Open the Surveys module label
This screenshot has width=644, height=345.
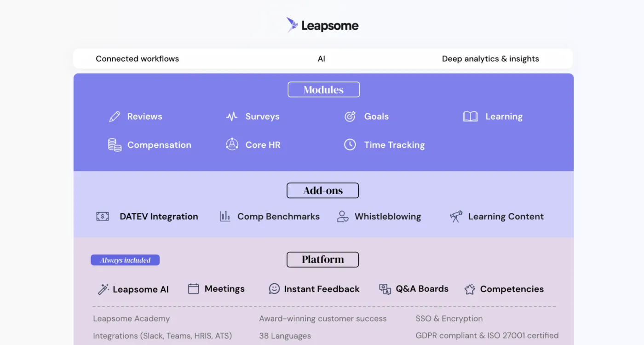(x=262, y=116)
